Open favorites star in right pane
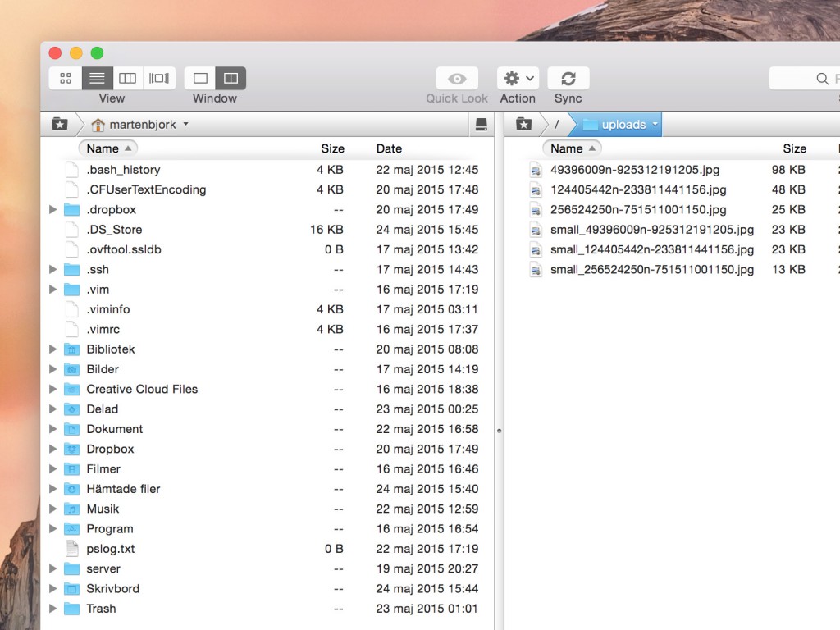Viewport: 840px width, 630px height. click(523, 124)
